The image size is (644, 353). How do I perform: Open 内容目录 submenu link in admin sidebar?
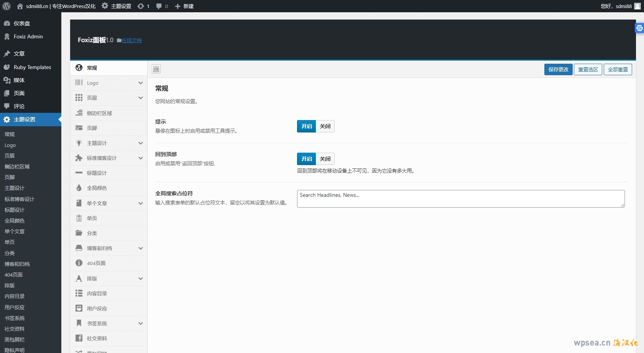point(15,296)
